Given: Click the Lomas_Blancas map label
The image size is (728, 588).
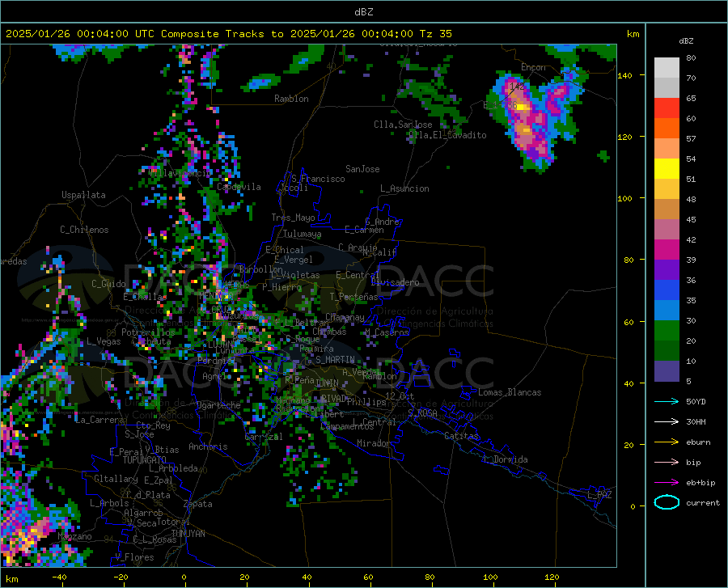Looking at the screenshot, I should click(510, 392).
